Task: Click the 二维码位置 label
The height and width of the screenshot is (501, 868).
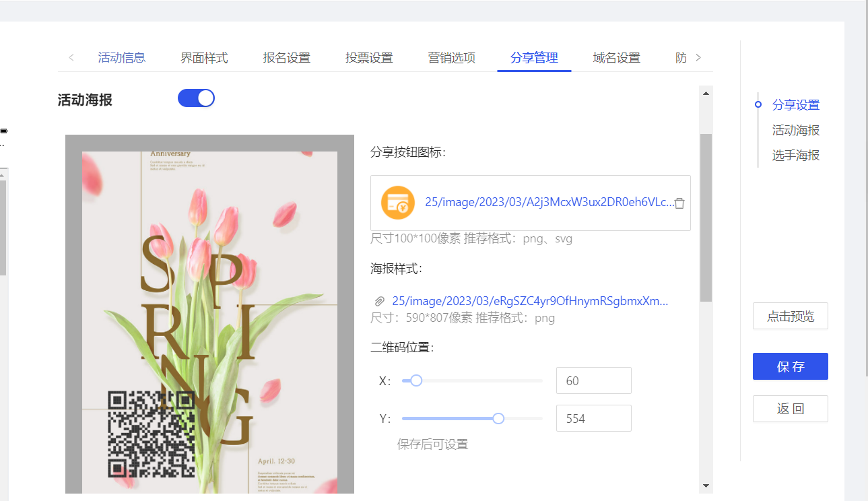Action: pos(403,348)
